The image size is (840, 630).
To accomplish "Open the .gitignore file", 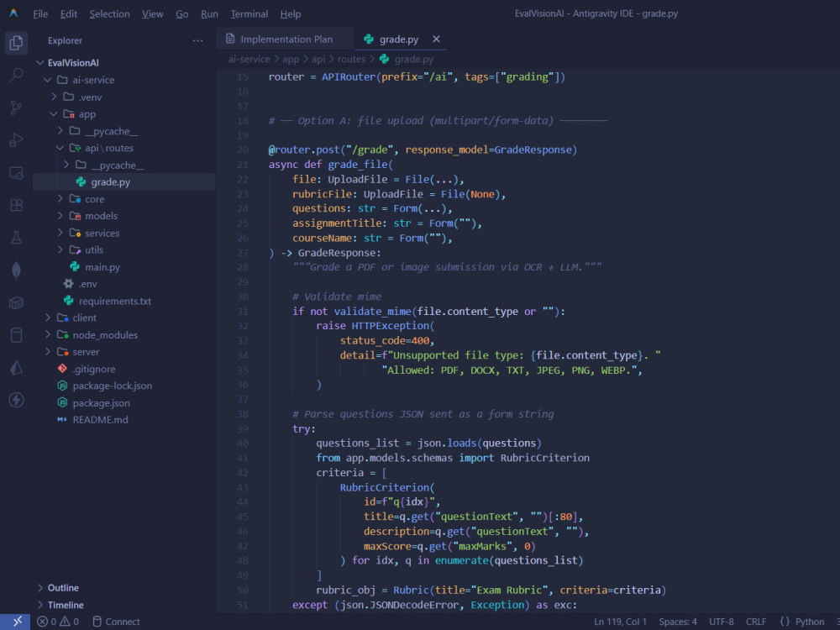I will click(94, 369).
